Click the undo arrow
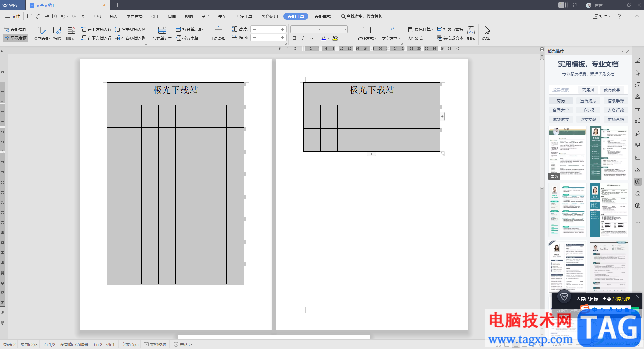Screen dimensions: 644x349 (x=63, y=16)
